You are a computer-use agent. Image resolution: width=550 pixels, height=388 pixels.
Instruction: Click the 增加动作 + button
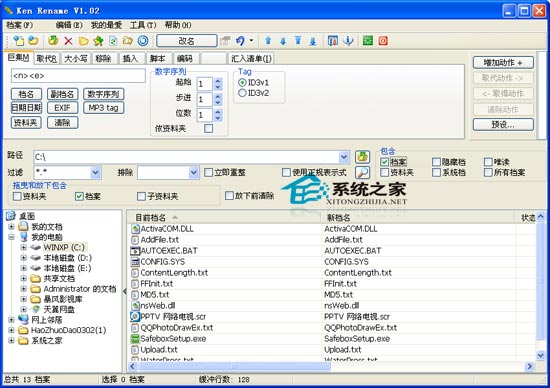(503, 63)
